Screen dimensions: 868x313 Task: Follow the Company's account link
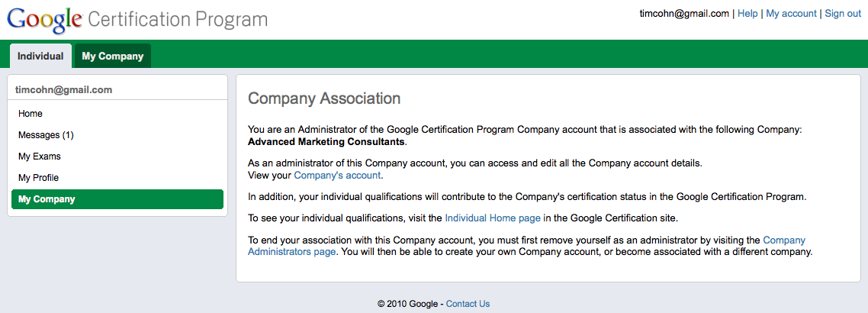pos(337,175)
